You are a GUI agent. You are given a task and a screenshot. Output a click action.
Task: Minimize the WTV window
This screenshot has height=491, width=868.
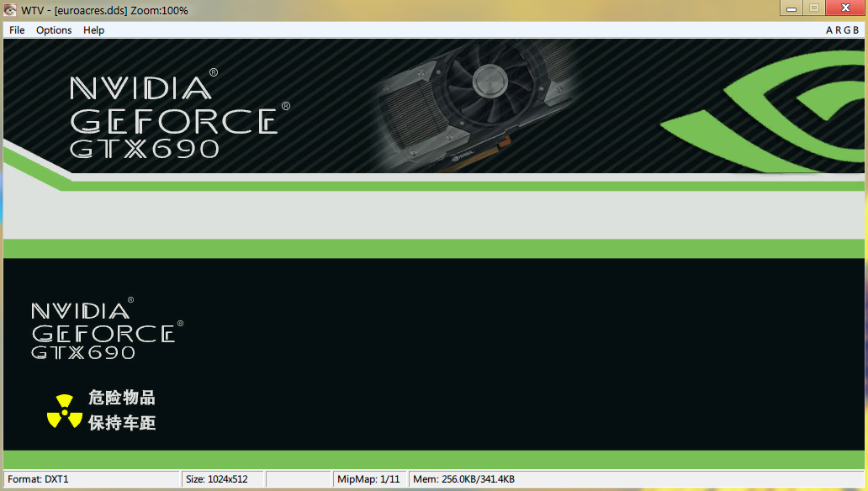coord(791,8)
